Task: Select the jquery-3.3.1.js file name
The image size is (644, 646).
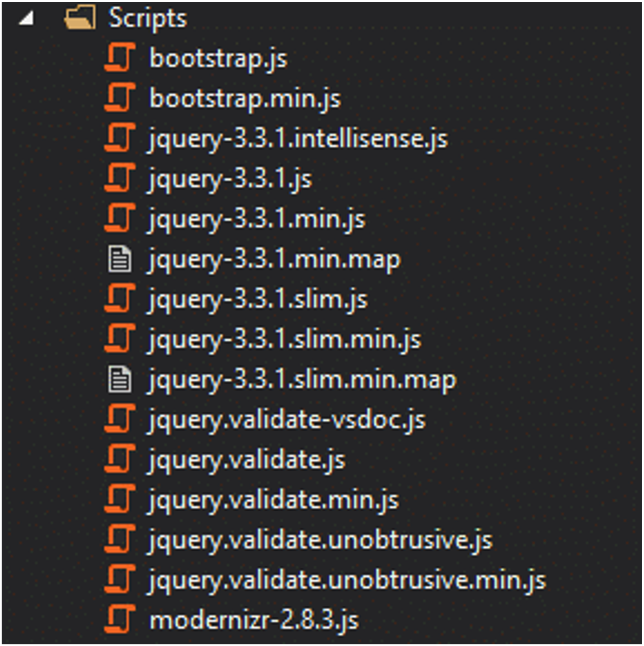Action: (x=230, y=179)
